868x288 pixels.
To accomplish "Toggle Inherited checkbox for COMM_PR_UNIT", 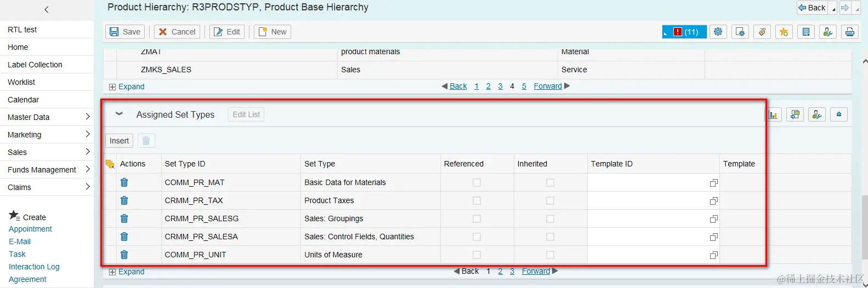I will pos(550,255).
